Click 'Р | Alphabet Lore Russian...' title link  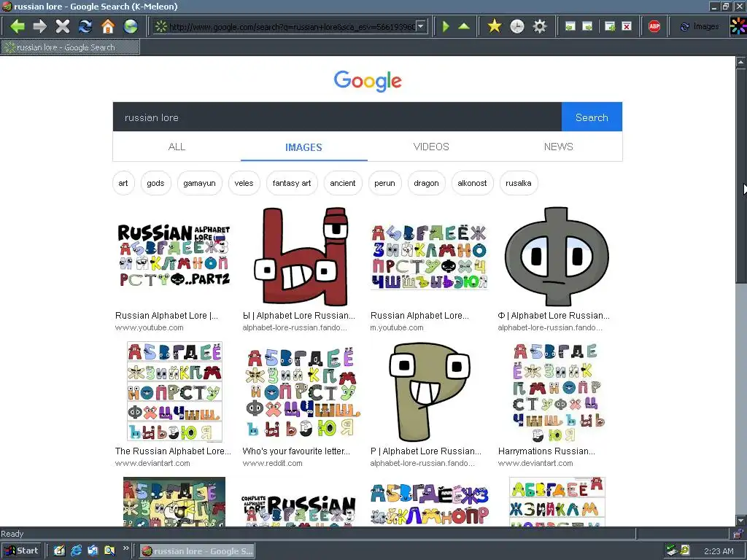point(426,451)
